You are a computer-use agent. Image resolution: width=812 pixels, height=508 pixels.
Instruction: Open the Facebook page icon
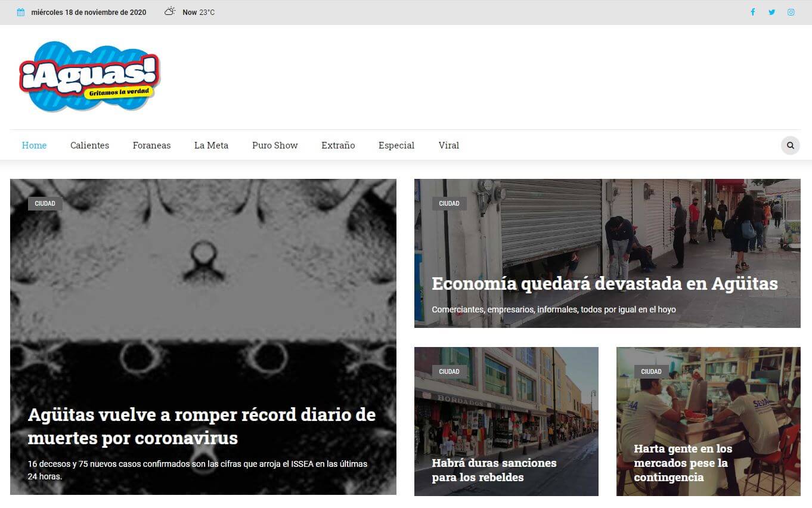pos(752,12)
